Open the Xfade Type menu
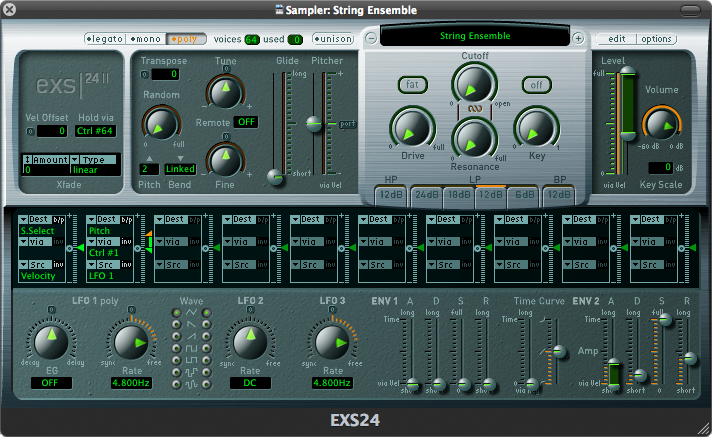712x437 pixels. (x=94, y=159)
